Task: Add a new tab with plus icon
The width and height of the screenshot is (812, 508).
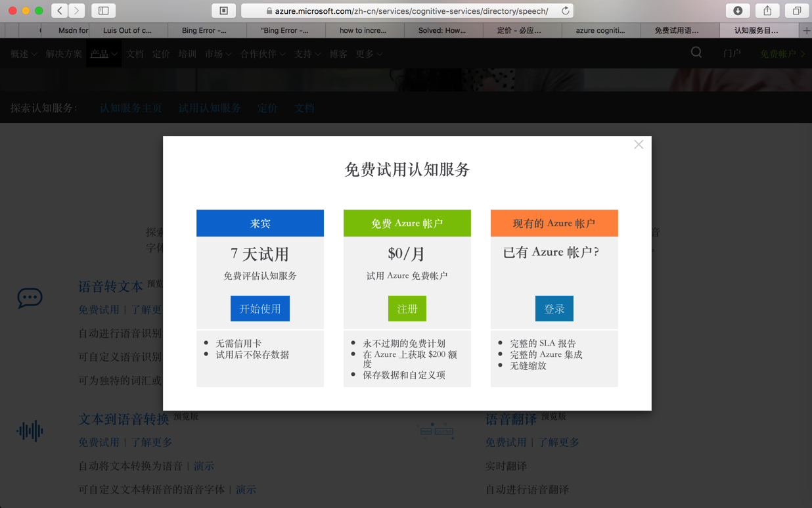Action: click(x=806, y=30)
